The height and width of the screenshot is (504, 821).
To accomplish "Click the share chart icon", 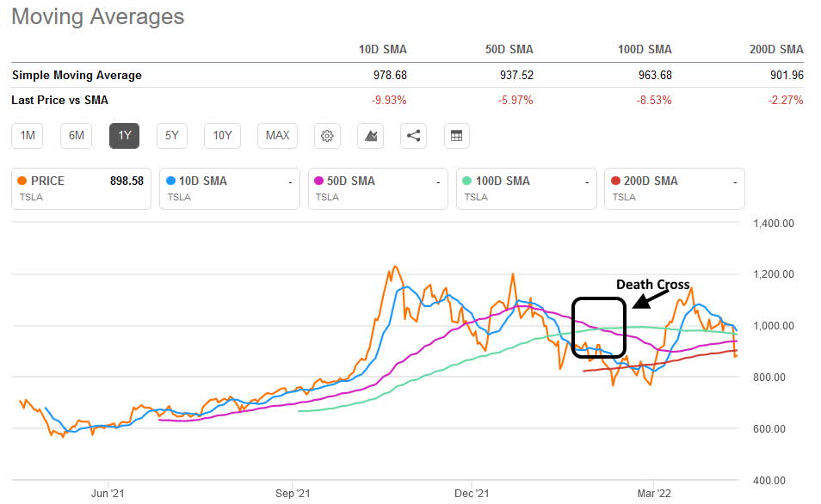I will (x=413, y=135).
